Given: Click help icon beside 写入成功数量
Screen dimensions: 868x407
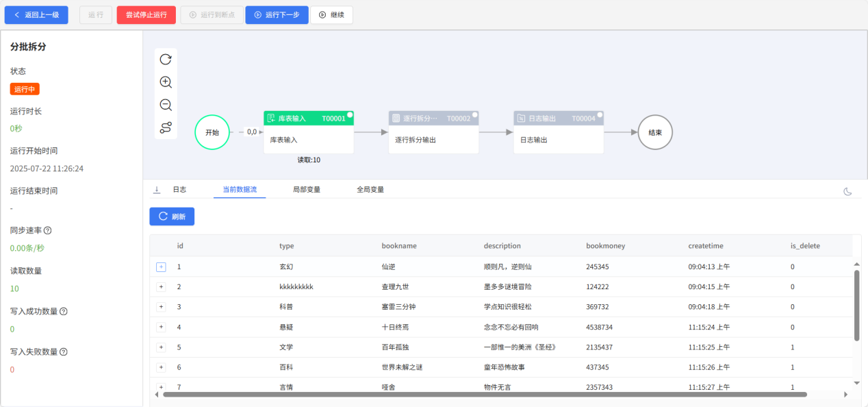Looking at the screenshot, I should pyautogui.click(x=64, y=312).
